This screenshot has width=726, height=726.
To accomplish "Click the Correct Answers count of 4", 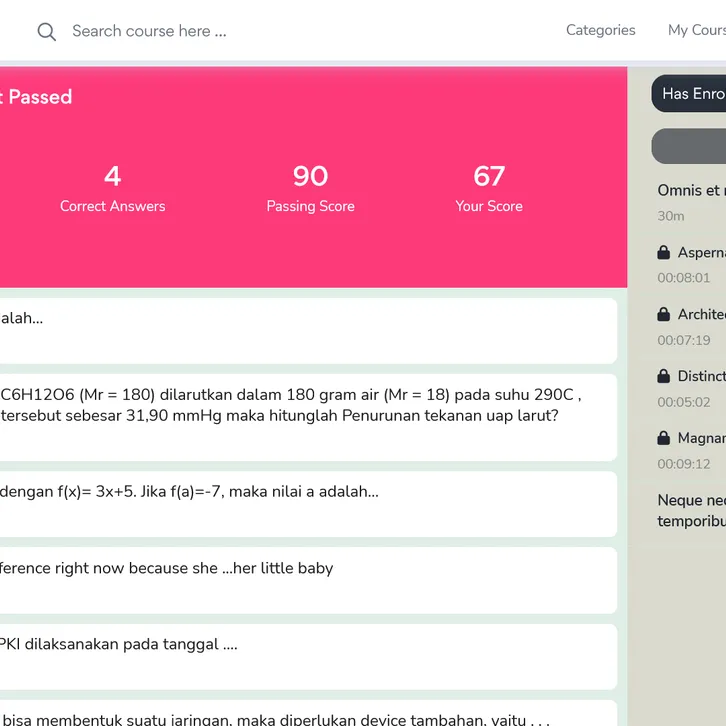I will [112, 177].
